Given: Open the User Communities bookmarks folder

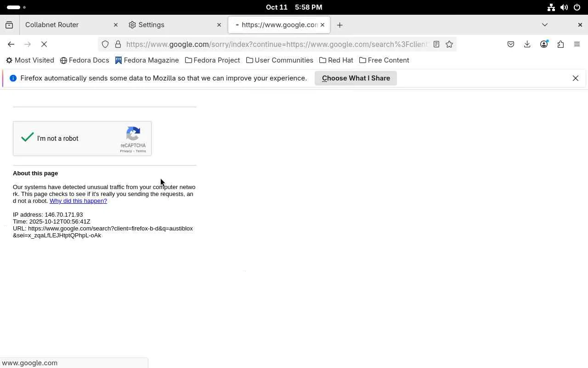Looking at the screenshot, I should pos(280,60).
